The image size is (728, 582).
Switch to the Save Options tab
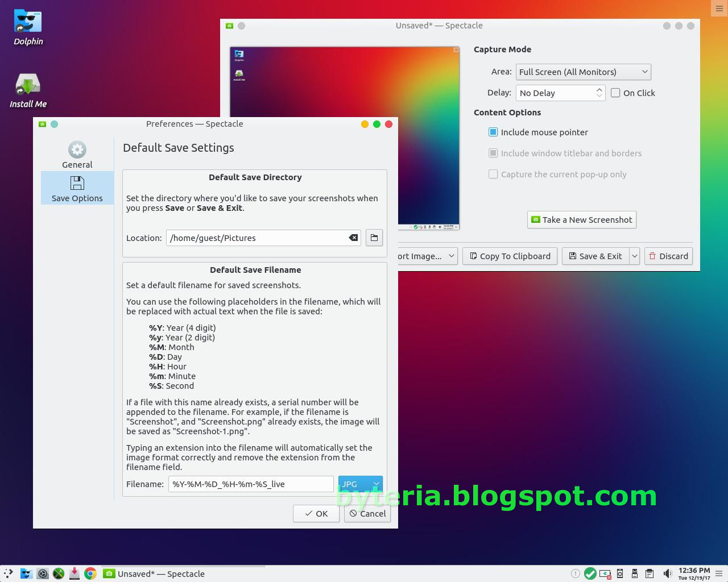pos(77,188)
